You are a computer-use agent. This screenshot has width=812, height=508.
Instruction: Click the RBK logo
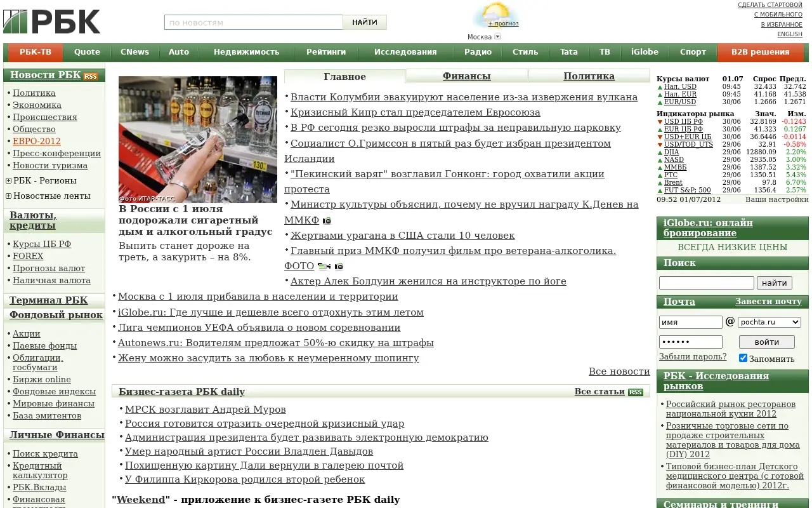pos(51,22)
